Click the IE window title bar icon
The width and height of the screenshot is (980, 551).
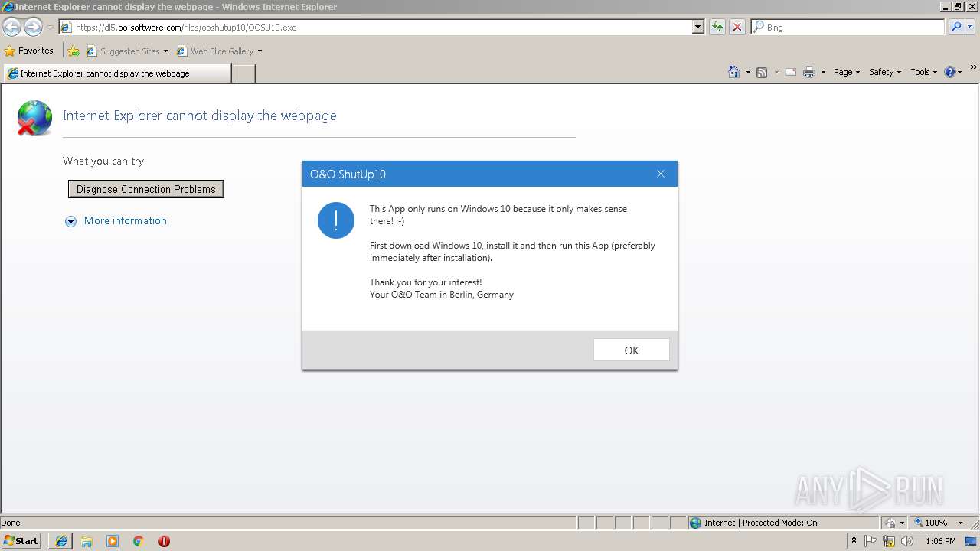click(8, 7)
